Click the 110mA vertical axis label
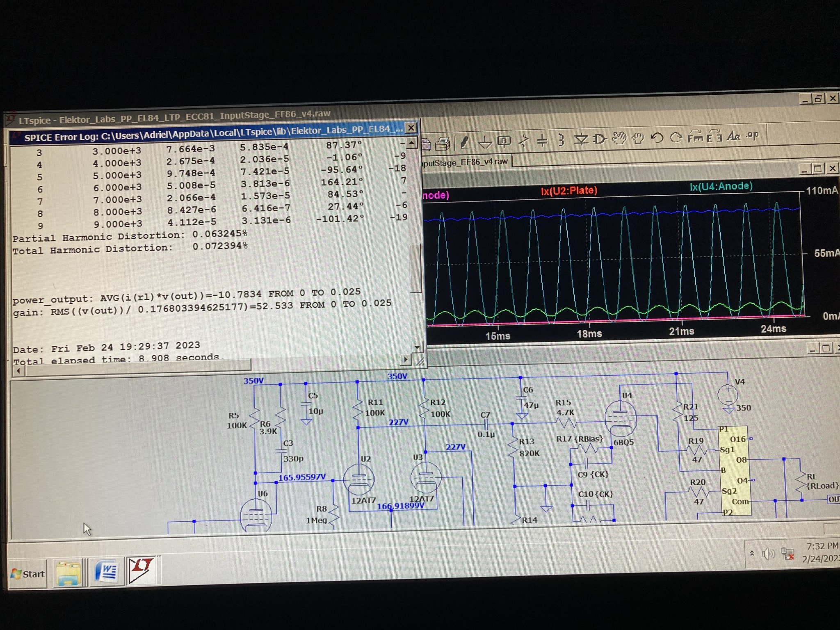Screen dimensions: 840x630 coord(822,191)
